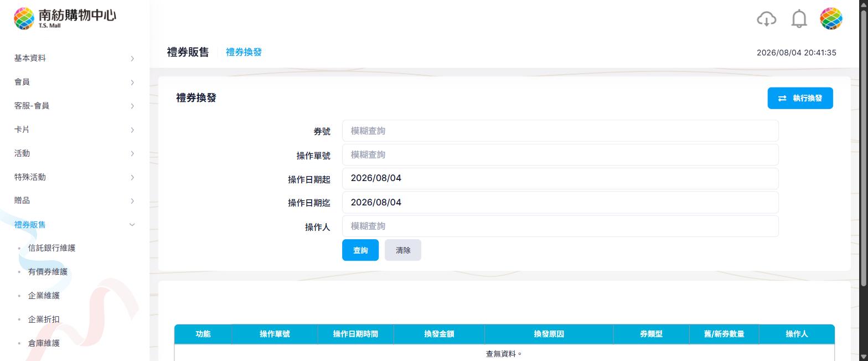Expand the 會員 menu chevron
The image size is (868, 361).
click(x=132, y=82)
